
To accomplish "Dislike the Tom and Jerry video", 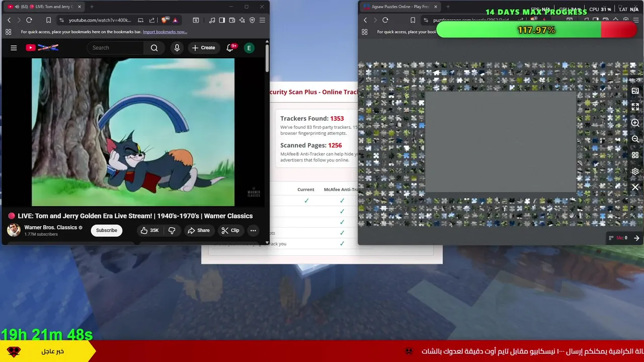I will (x=172, y=230).
